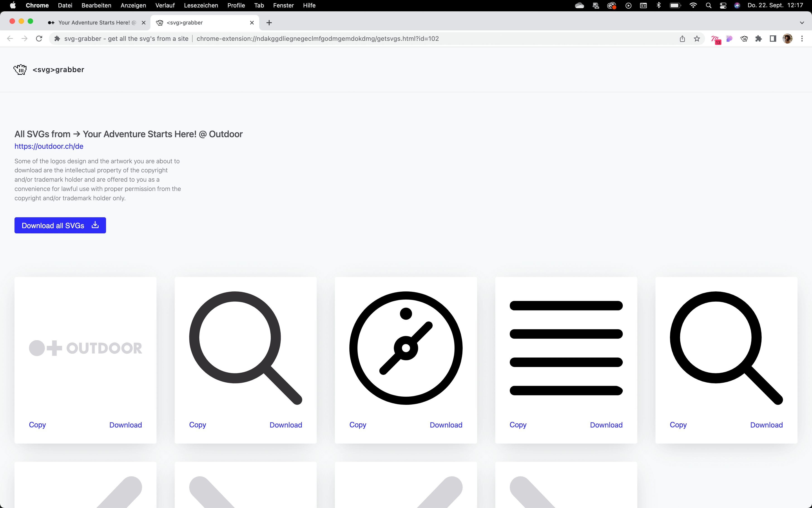Viewport: 812px width, 508px height.
Task: Select the gray magnifying glass SVG preview
Action: point(246,348)
